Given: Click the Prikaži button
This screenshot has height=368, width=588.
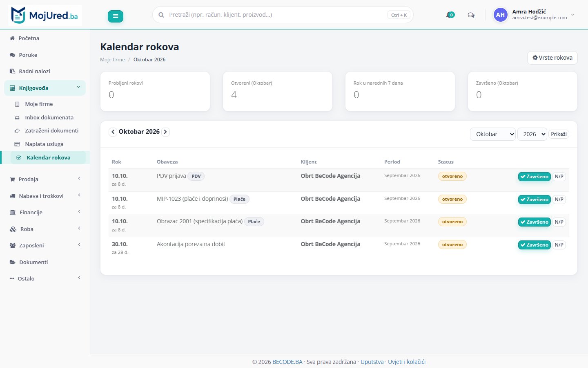Looking at the screenshot, I should [x=559, y=134].
